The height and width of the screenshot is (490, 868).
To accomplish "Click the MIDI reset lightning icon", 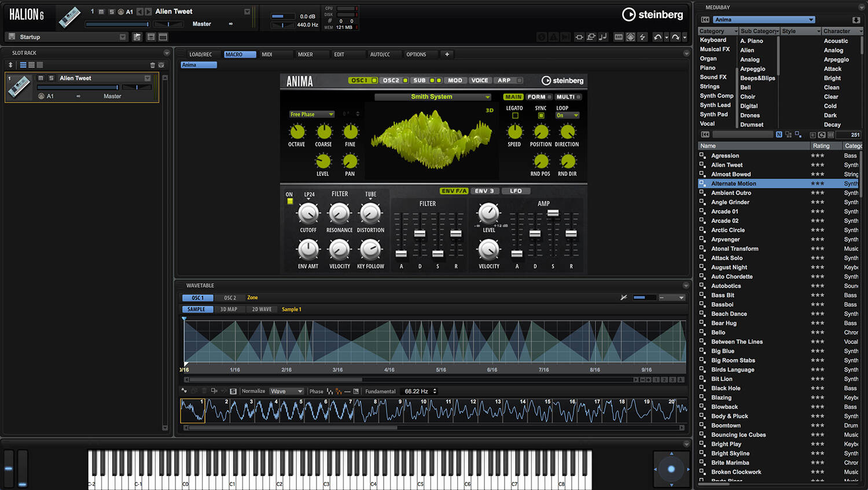I will point(642,36).
